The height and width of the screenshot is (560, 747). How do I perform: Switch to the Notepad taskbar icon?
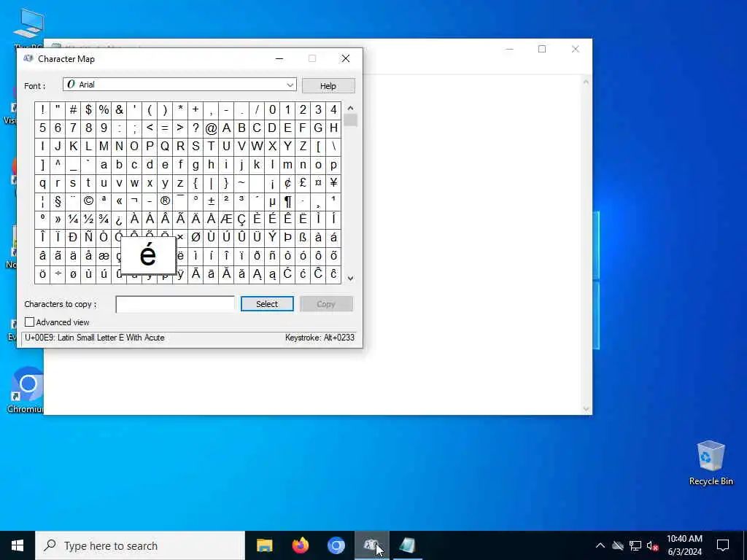(407, 545)
